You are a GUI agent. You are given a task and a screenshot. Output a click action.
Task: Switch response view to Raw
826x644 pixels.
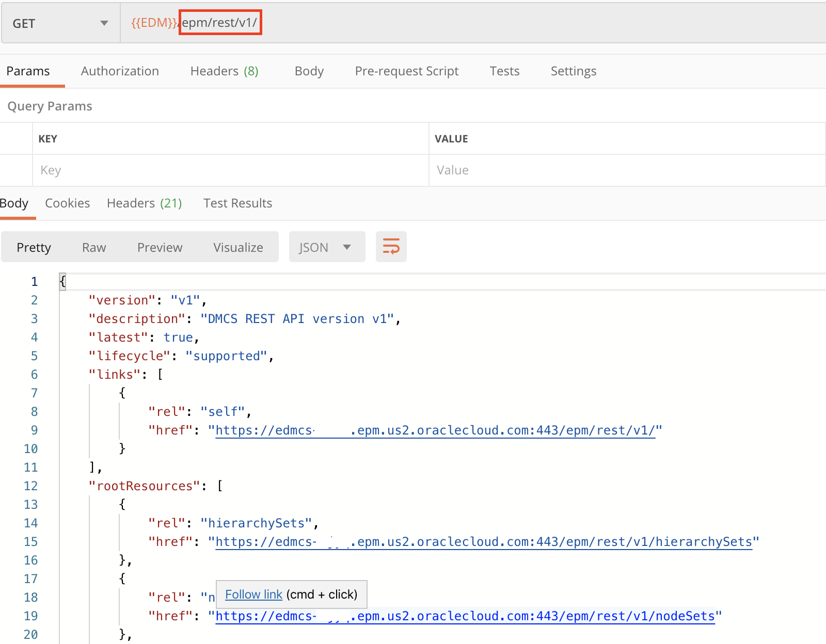(94, 248)
